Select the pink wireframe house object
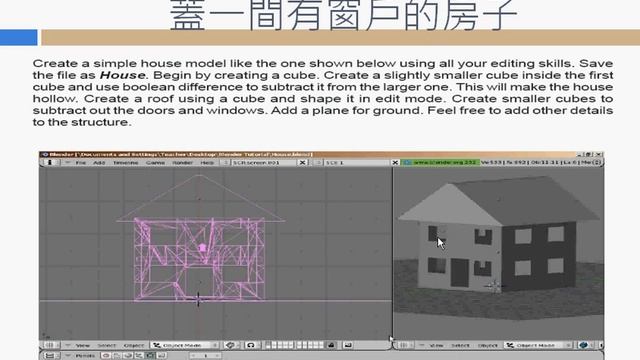 coord(200,260)
